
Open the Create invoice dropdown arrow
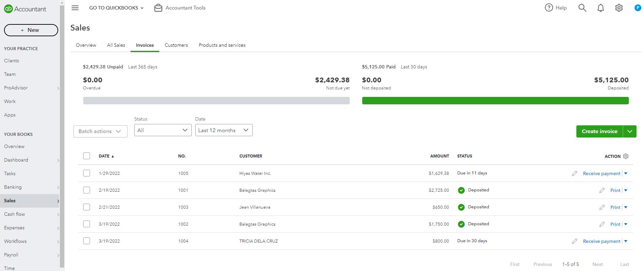click(629, 131)
